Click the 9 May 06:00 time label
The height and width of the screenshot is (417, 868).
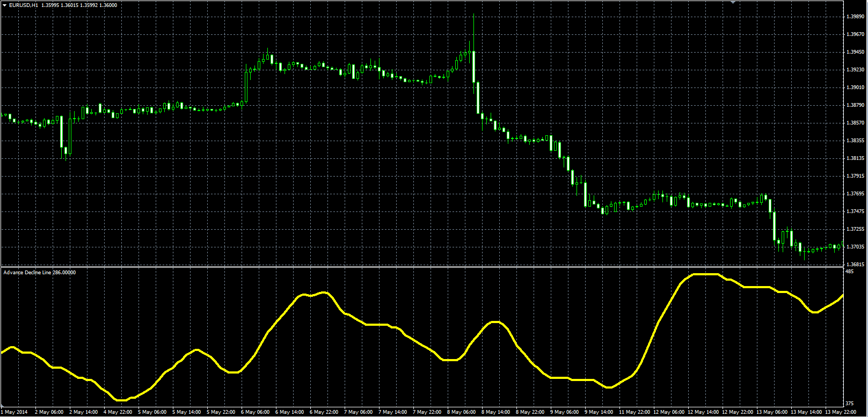pos(565,413)
